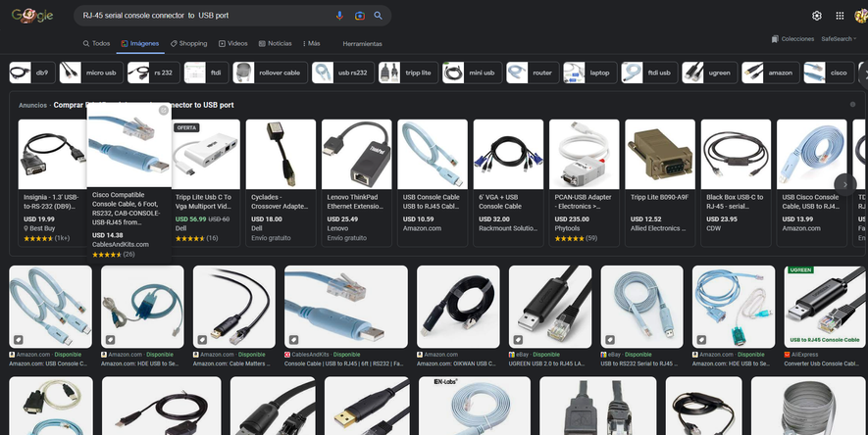Image resolution: width=868 pixels, height=435 pixels.
Task: Open the Lenovo ThinkPad Ethernet Extension ad
Action: click(356, 182)
